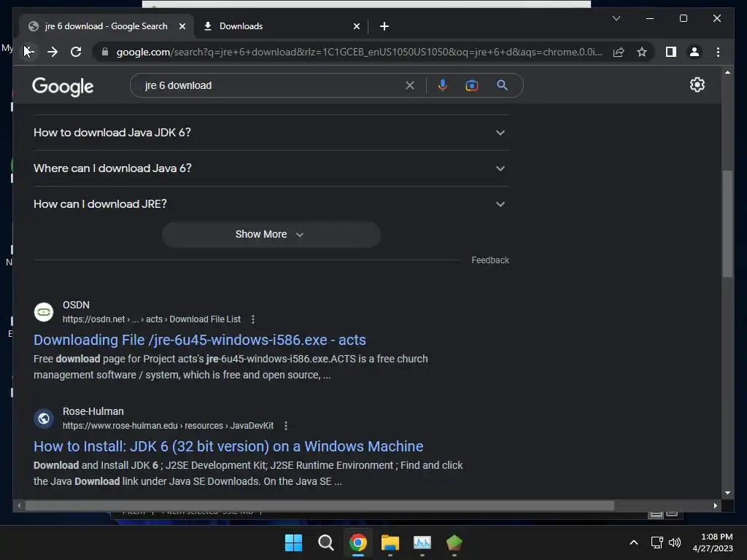Image resolution: width=747 pixels, height=560 pixels.
Task: Click the rose-hulman.edu breadcrumb URL
Action: click(168, 426)
